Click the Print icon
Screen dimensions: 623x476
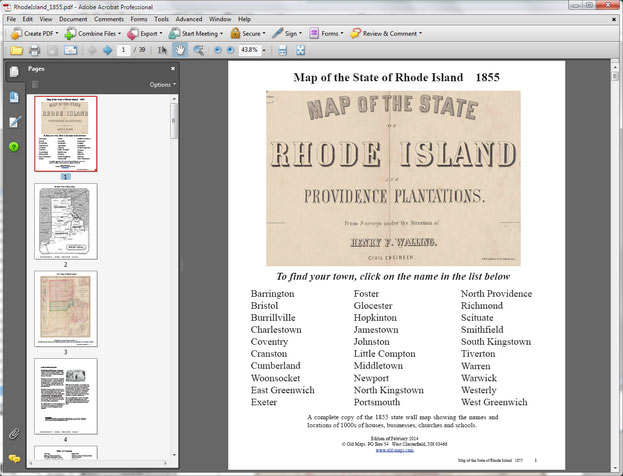(35, 50)
